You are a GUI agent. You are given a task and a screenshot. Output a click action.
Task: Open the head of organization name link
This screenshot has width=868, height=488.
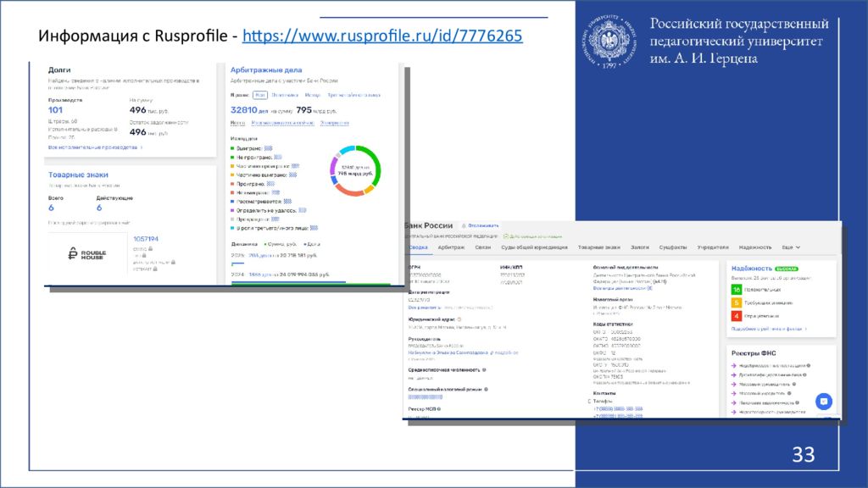click(x=448, y=352)
